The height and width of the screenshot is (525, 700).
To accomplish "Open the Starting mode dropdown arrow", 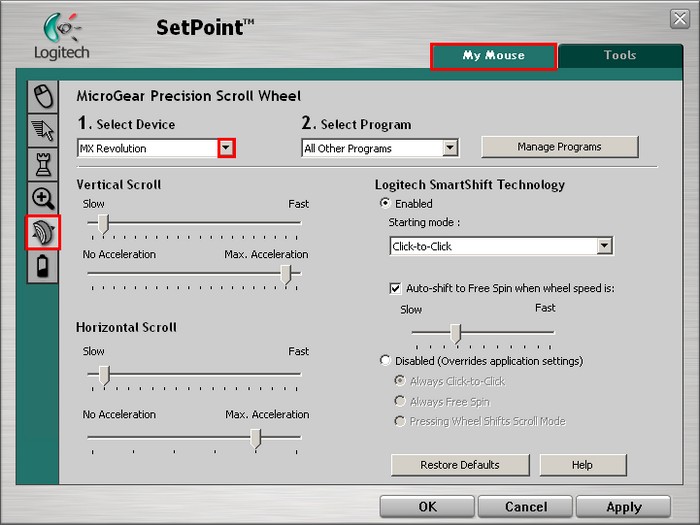I will point(604,246).
